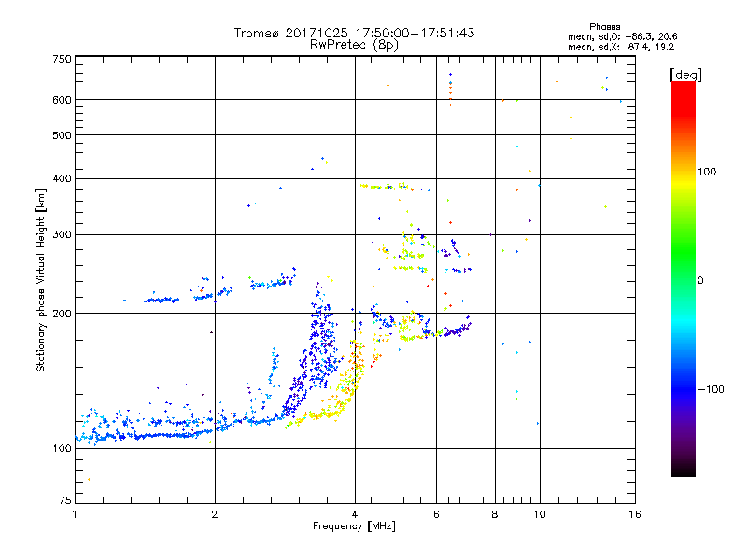Select the 'mean, sd,X: 87.4, 19.2' line
747x560 pixels.
coord(621,48)
